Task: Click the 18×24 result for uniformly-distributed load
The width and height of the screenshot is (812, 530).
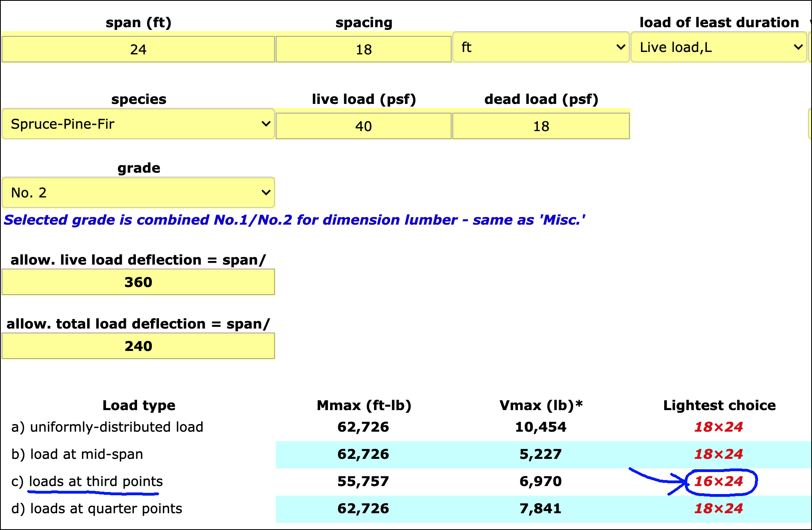Action: tap(718, 427)
